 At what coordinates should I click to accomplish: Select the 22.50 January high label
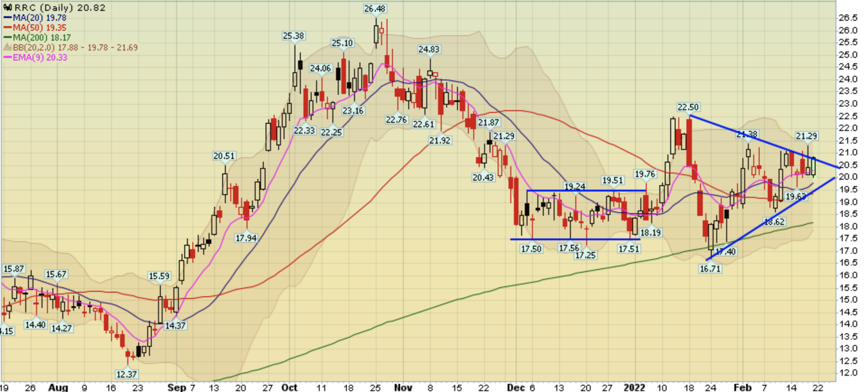(688, 107)
